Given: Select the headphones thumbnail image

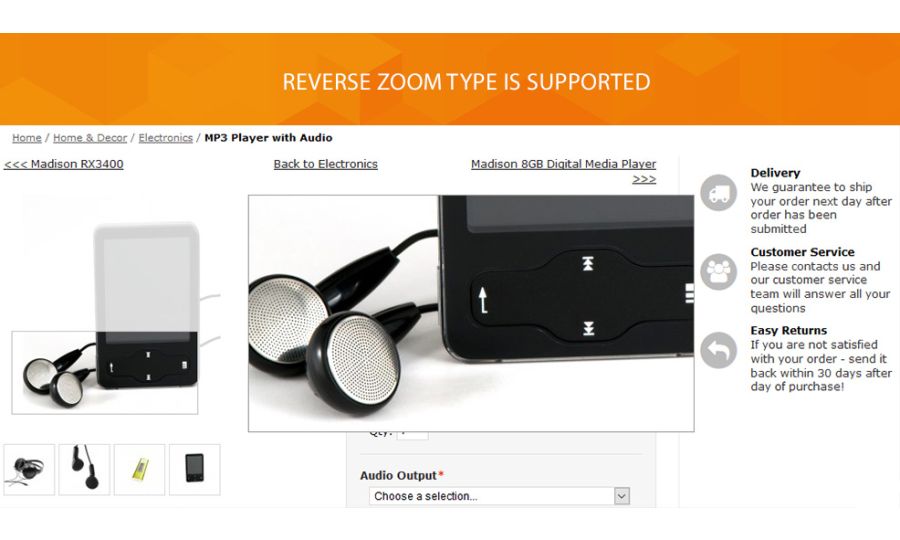Looking at the screenshot, I should tap(29, 469).
